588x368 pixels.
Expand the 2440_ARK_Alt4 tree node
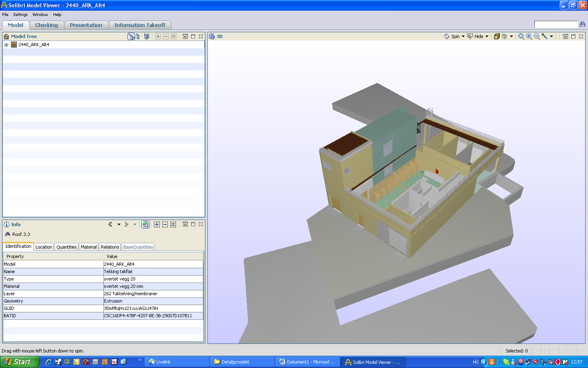pyautogui.click(x=6, y=45)
